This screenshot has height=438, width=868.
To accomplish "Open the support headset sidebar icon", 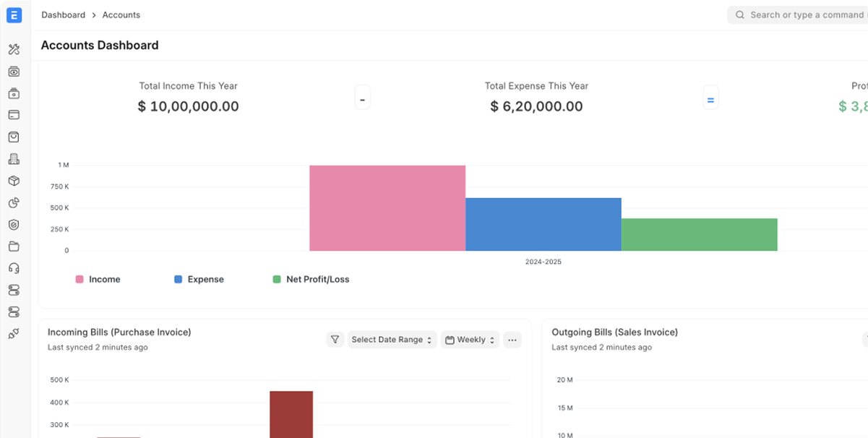I will pyautogui.click(x=14, y=268).
